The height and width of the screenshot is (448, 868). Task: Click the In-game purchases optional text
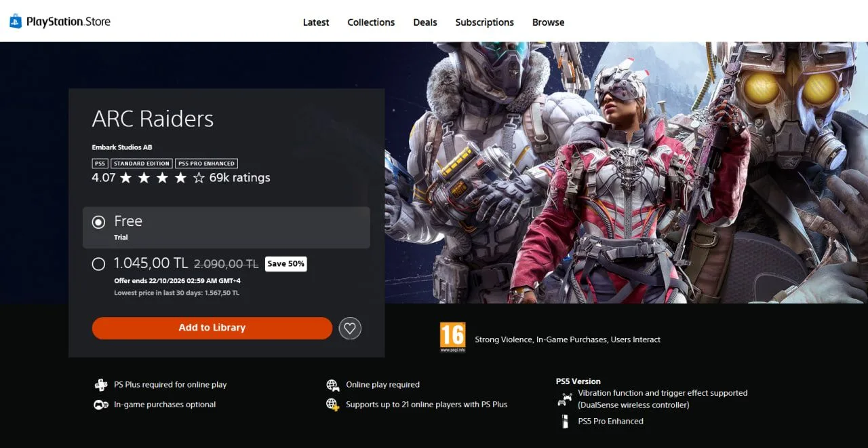point(165,405)
